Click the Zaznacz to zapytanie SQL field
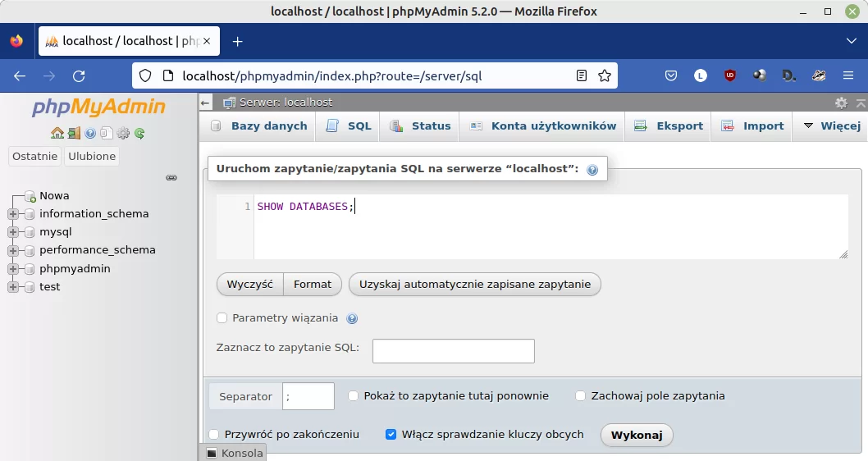This screenshot has width=868, height=461. (454, 351)
